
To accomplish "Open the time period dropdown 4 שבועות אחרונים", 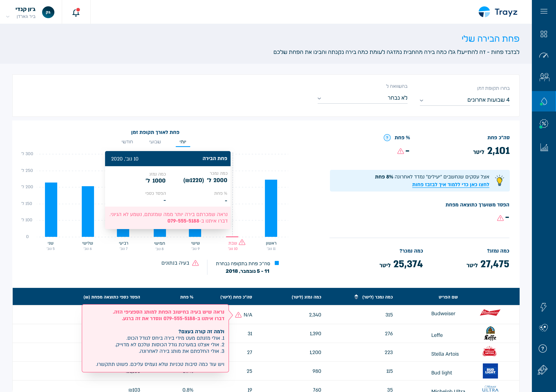I will [x=464, y=100].
